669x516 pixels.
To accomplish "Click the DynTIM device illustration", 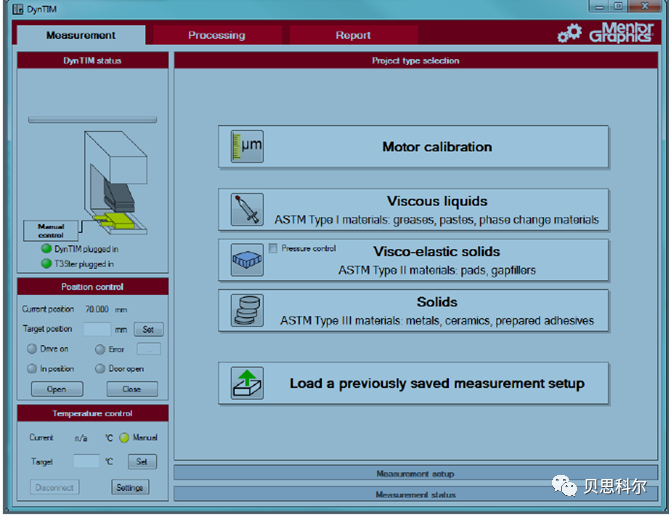I will tap(115, 183).
